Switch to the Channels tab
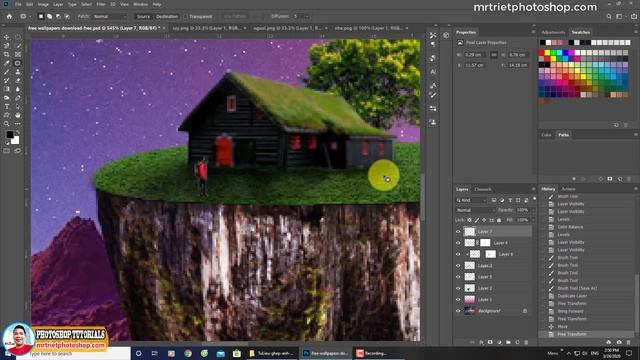640x360 pixels. tap(482, 189)
